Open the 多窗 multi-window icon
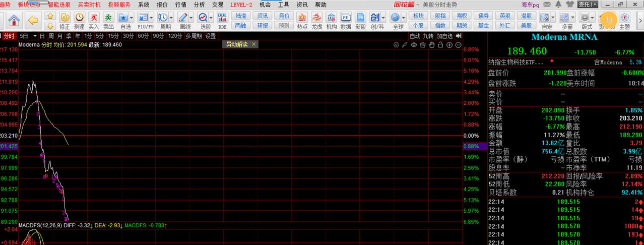The height and width of the screenshot is (245, 644). 564,18
